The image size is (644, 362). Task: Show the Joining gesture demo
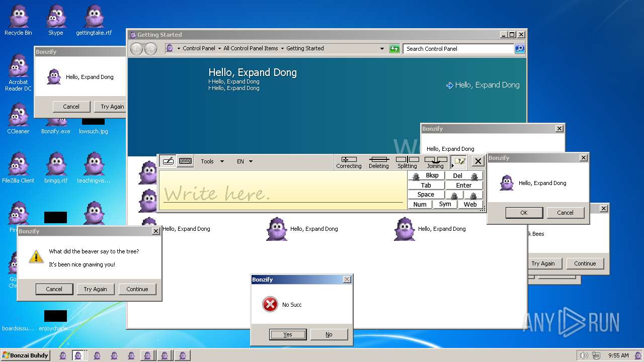pyautogui.click(x=435, y=162)
